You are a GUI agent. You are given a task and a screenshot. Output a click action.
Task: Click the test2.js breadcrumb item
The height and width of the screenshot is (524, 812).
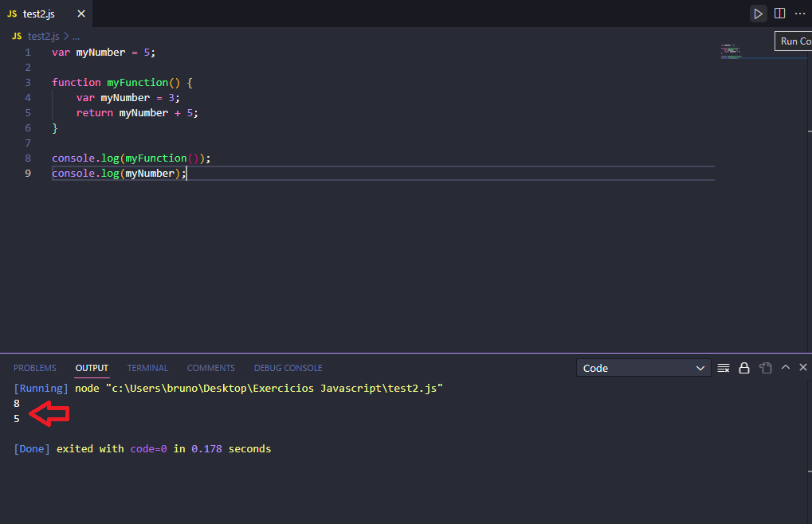tap(44, 36)
